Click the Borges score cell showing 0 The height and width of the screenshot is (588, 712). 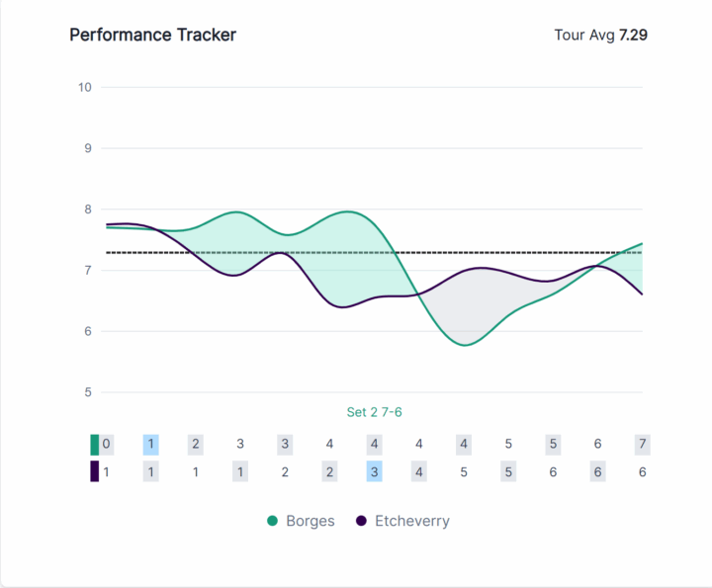tap(106, 445)
